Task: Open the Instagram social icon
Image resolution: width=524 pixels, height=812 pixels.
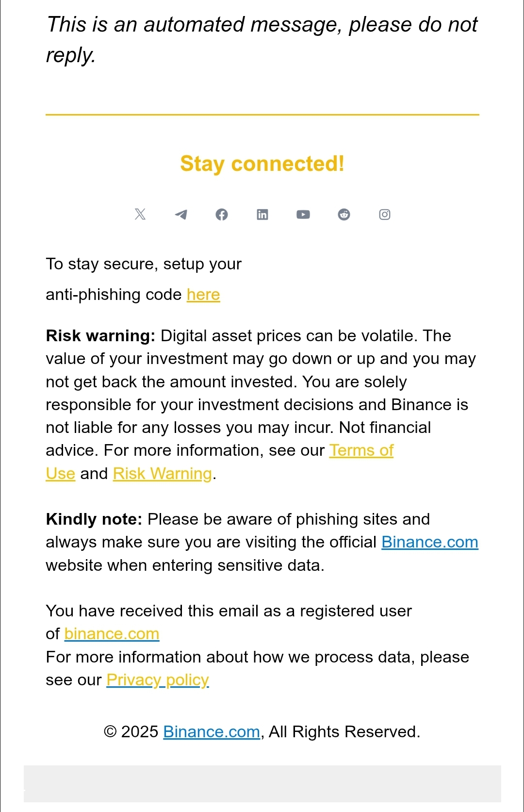Action: [x=385, y=215]
